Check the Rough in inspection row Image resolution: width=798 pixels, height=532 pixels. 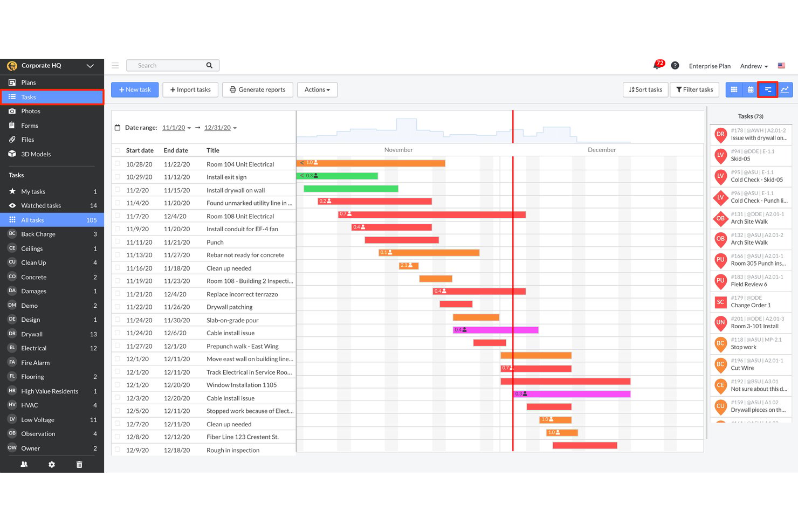click(118, 450)
